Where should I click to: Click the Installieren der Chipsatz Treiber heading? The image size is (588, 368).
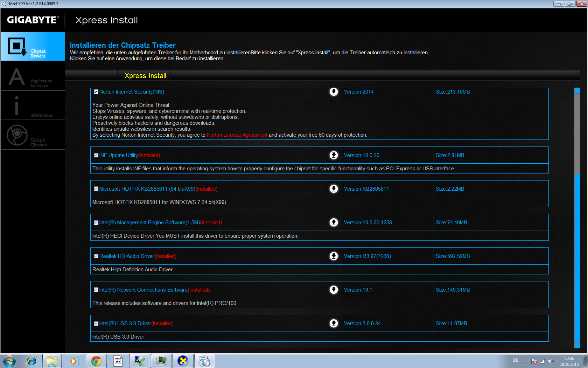click(122, 45)
